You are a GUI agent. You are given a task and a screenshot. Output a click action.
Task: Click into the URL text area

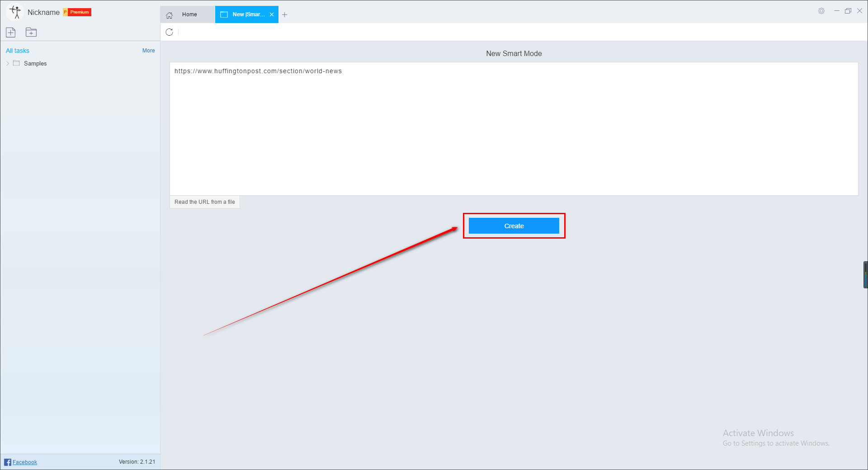(x=514, y=129)
